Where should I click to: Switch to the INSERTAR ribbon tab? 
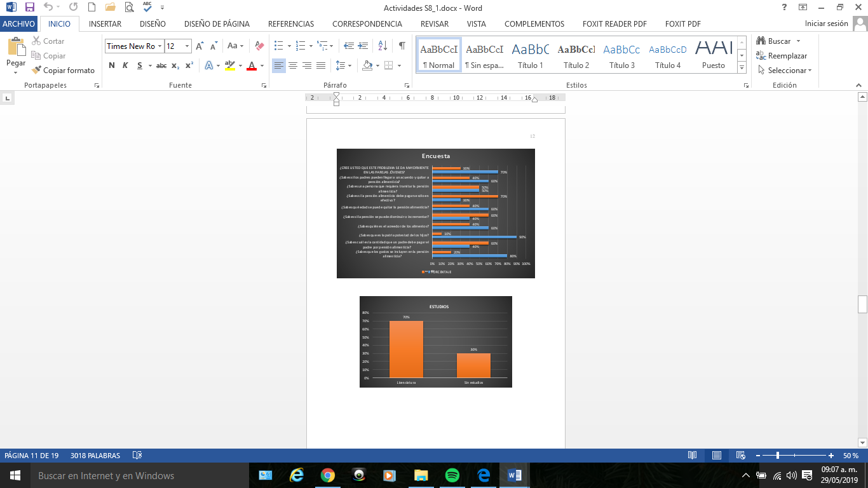pyautogui.click(x=105, y=24)
